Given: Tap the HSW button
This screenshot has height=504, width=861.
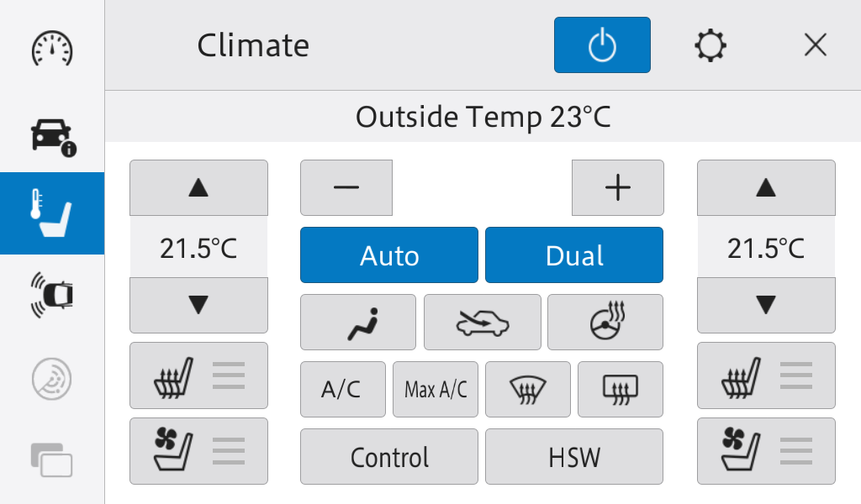Looking at the screenshot, I should point(574,456).
